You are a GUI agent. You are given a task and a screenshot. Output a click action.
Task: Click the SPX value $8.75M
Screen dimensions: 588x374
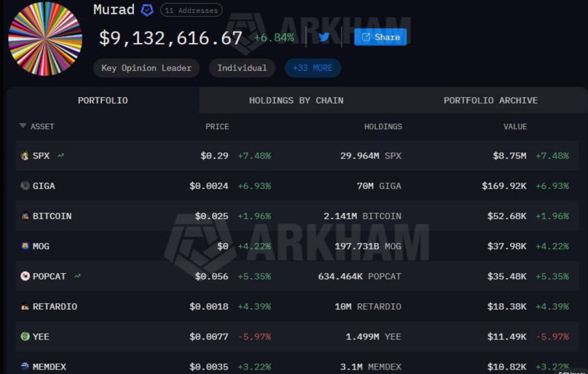click(x=509, y=156)
